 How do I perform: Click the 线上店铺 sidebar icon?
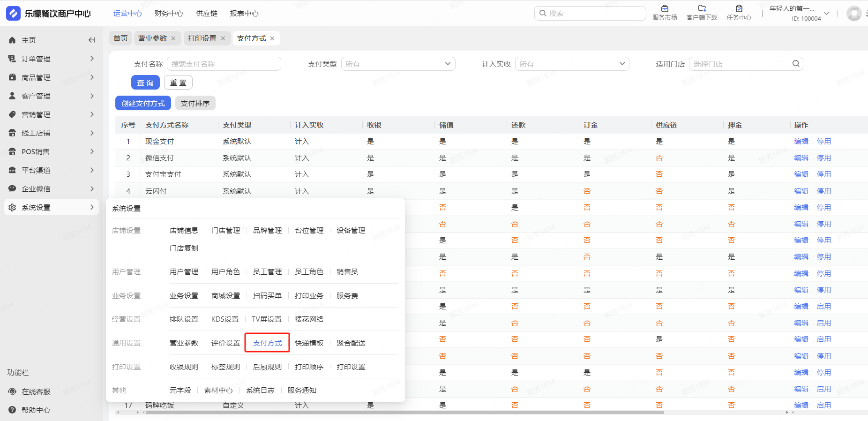[13, 133]
